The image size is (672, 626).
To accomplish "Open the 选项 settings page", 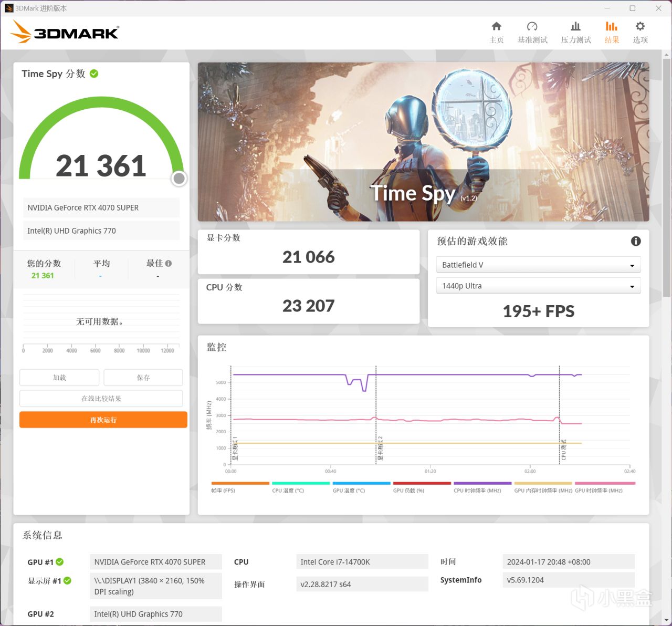I will [640, 32].
